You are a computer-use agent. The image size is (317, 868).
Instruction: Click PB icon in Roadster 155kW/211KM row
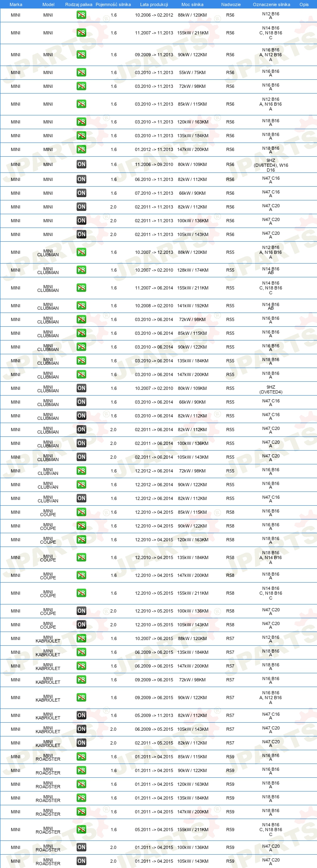(81, 830)
